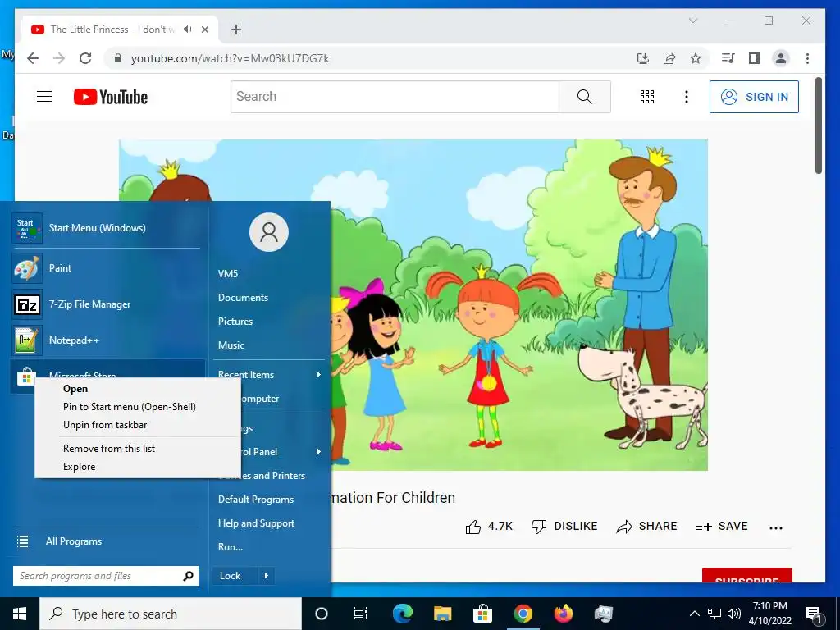Click the video player thumbnail
The width and height of the screenshot is (840, 630).
[413, 305]
